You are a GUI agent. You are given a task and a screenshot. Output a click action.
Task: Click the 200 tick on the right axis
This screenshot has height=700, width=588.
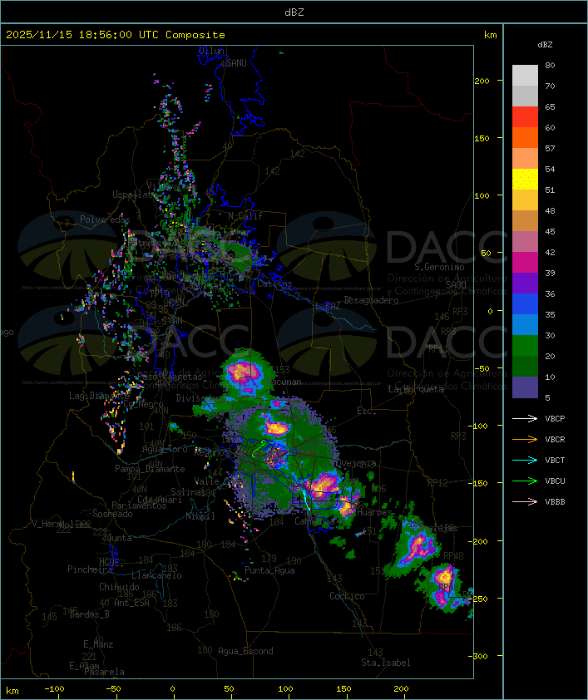click(482, 81)
